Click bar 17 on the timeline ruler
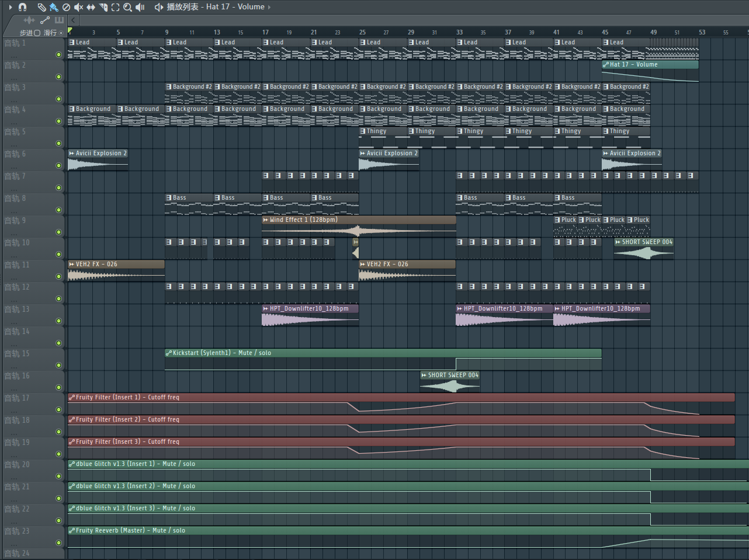This screenshot has height=560, width=749. (x=265, y=32)
